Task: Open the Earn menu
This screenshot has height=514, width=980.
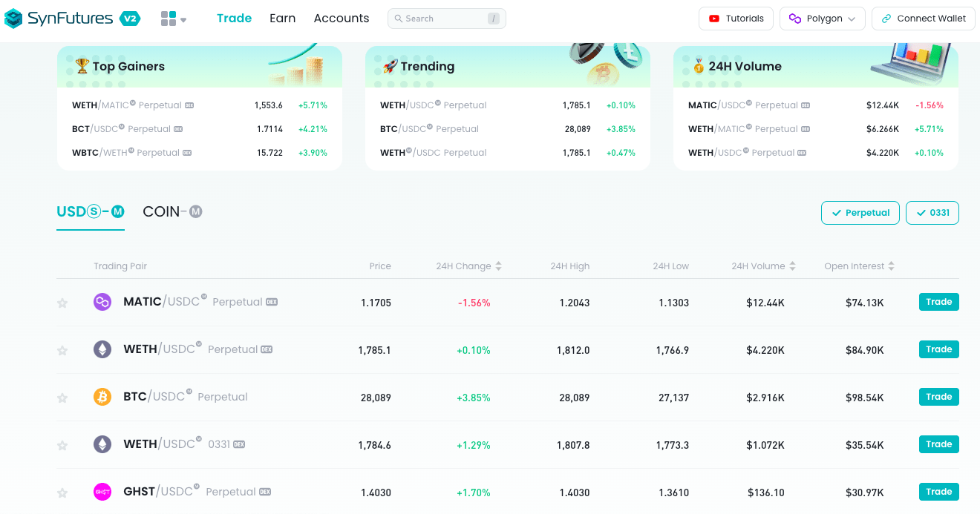Action: [282, 19]
